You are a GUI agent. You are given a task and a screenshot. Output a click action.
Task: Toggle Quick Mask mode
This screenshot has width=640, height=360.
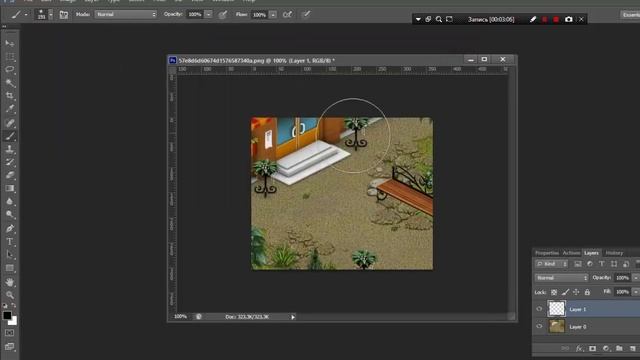[10, 333]
